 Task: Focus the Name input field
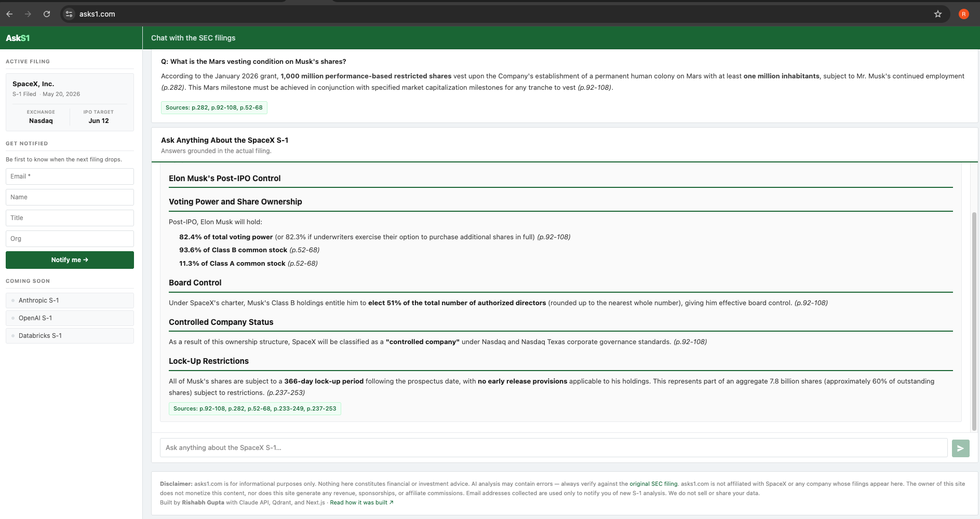[70, 197]
